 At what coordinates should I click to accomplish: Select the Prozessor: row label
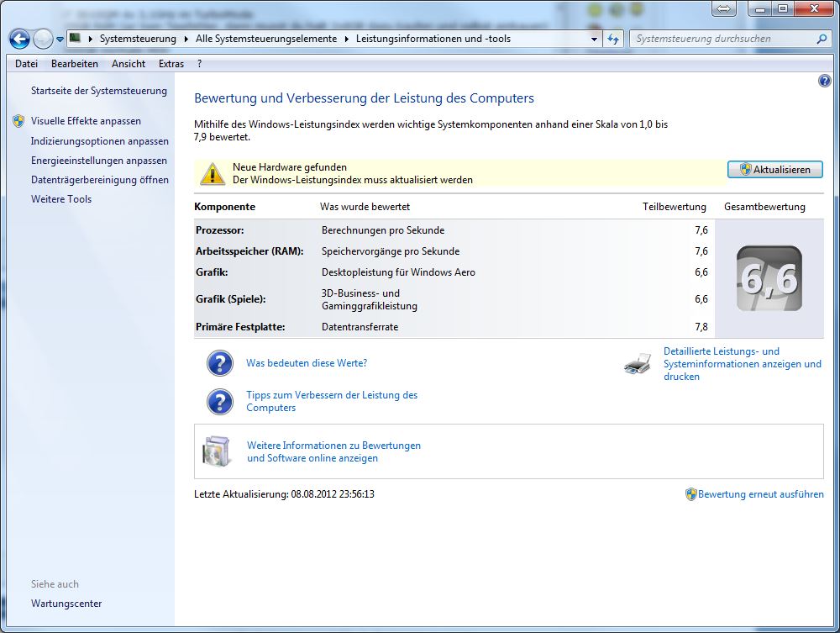(219, 230)
